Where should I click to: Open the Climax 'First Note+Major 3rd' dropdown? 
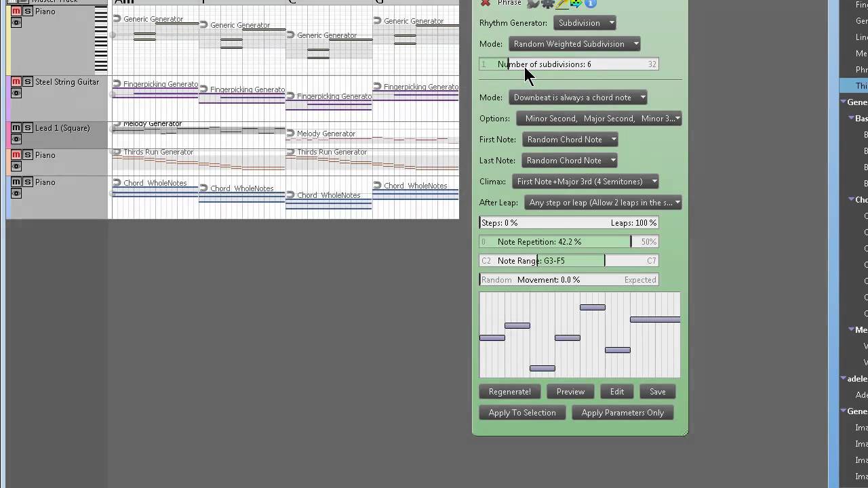585,182
